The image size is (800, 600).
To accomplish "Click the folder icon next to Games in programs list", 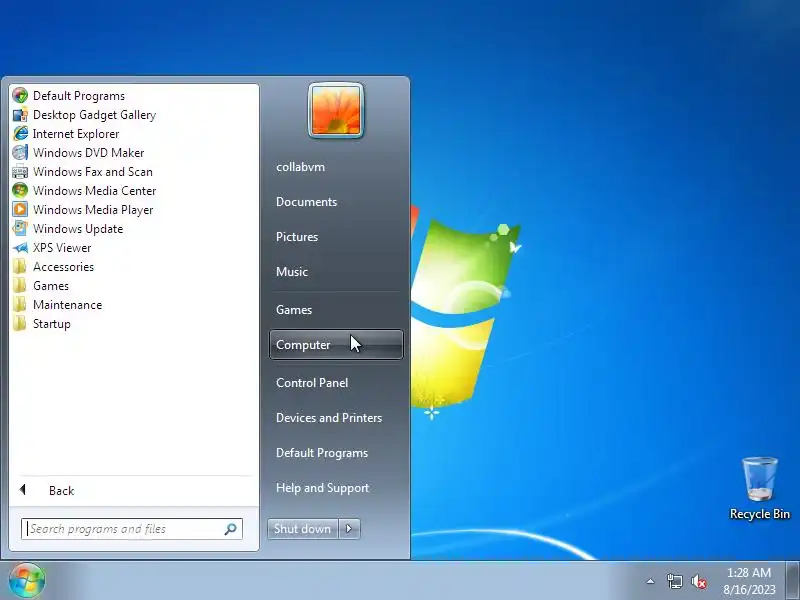I will coord(20,286).
